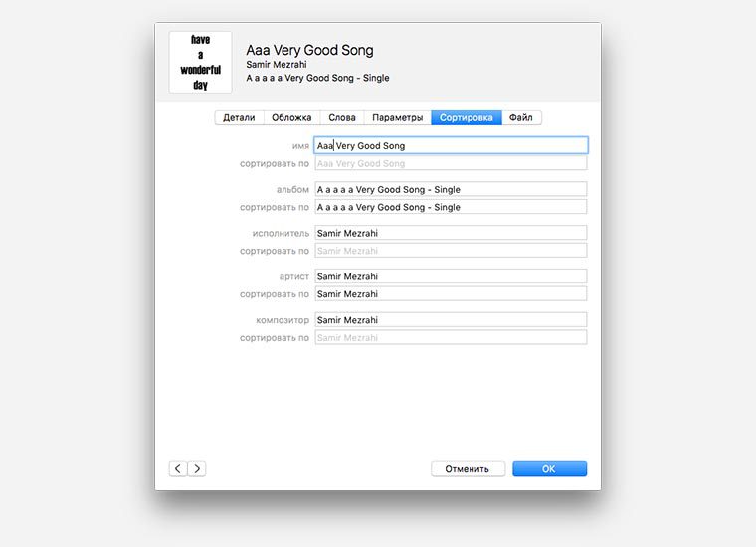The image size is (756, 547).
Task: Edit the sort-by field under альбом
Action: (450, 207)
